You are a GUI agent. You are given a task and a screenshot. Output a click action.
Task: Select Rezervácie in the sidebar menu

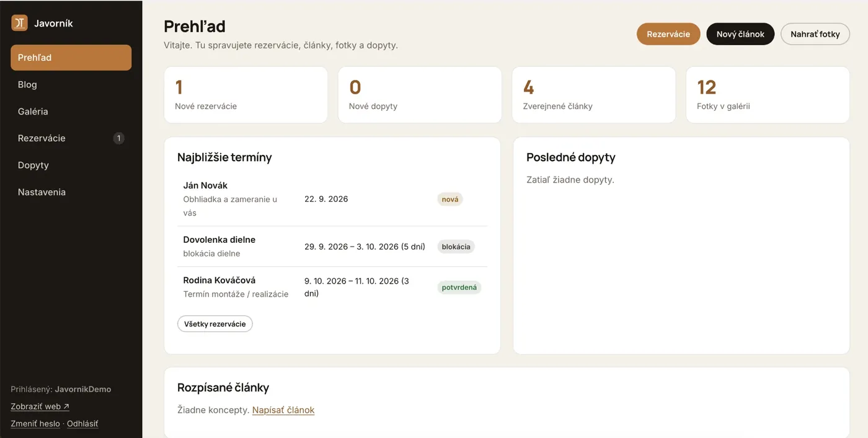point(71,138)
